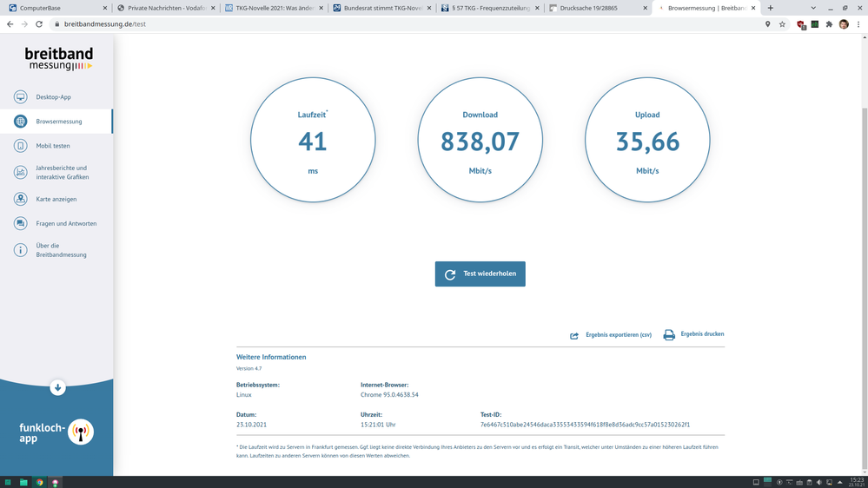Click the taskbar clock showing 15:23
Screen dimensions: 868x488
857,483
